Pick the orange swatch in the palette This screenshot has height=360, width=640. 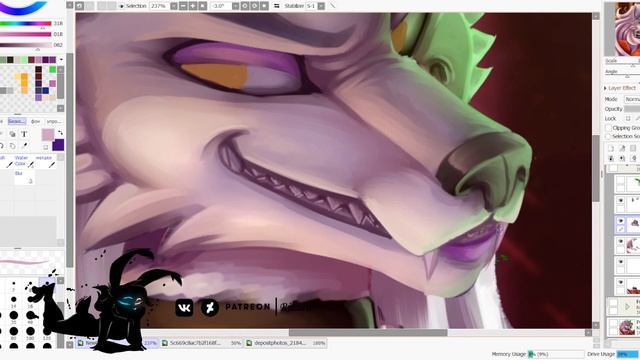point(24,77)
